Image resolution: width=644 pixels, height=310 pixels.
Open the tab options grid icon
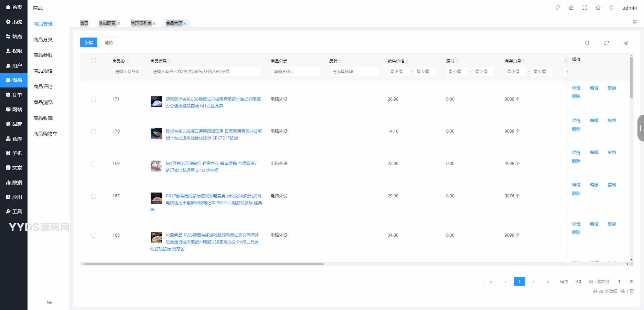(635, 22)
